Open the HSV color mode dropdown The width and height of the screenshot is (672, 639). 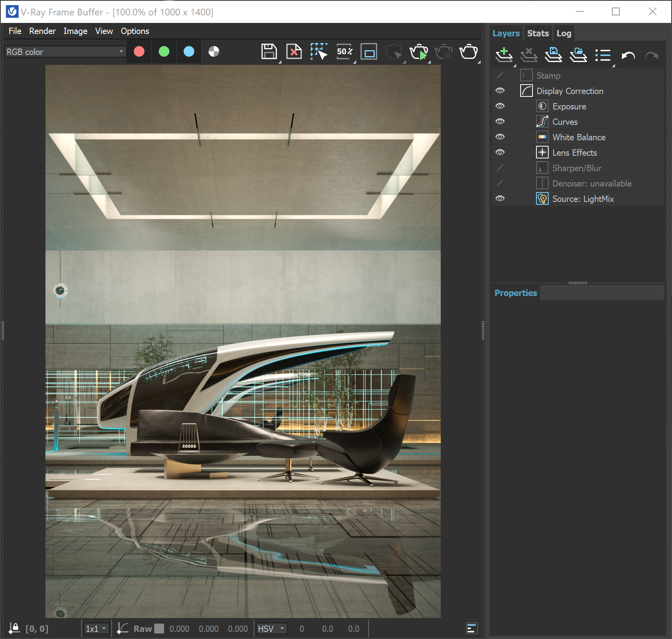coord(272,628)
